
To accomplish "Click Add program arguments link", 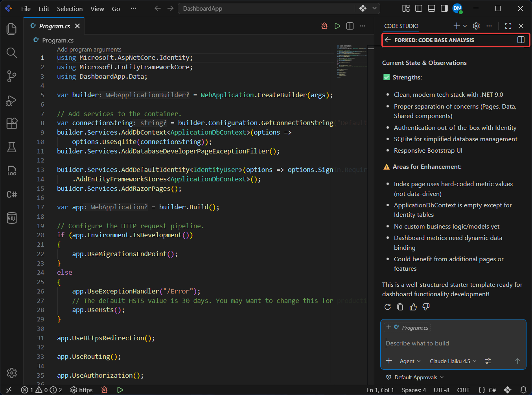I will point(89,50).
